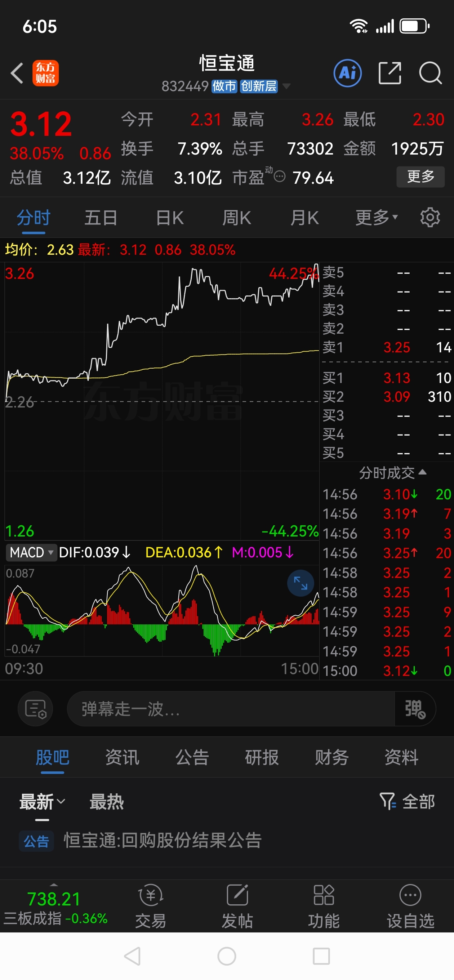Tap the MACD indicator chart
The image size is (454, 980).
[x=162, y=611]
